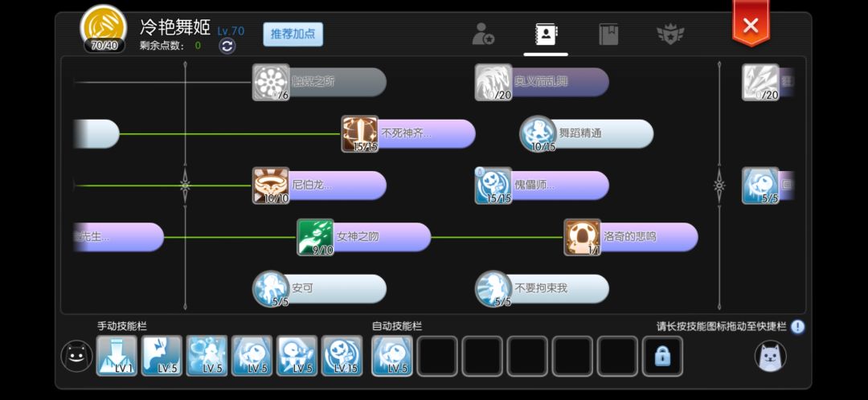Switch to the currently selected skill book tab
This screenshot has width=868, height=400.
[546, 35]
